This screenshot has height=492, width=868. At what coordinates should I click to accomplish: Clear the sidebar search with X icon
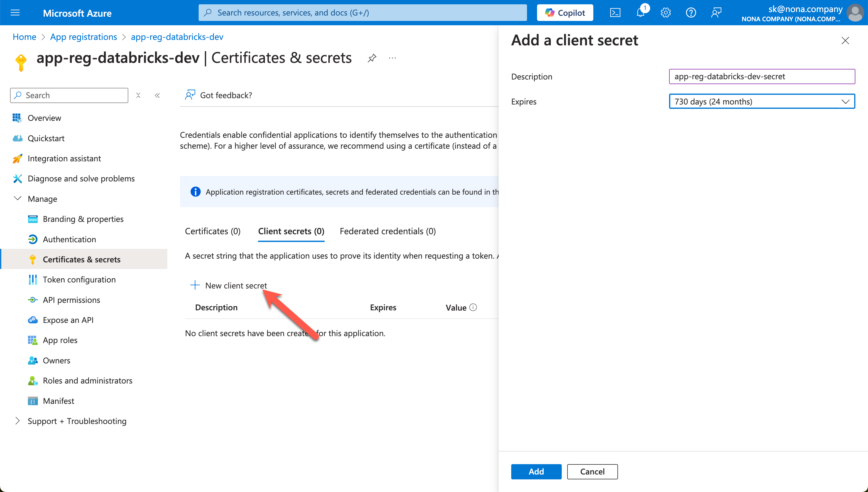point(138,95)
